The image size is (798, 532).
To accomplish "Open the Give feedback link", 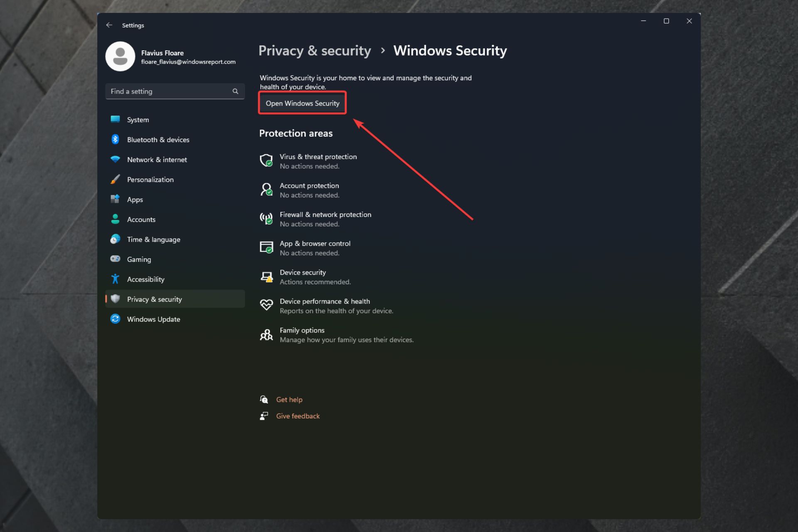I will point(298,416).
